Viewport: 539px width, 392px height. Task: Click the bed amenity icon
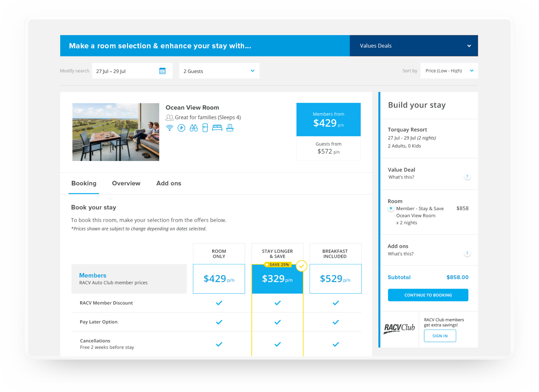click(217, 128)
